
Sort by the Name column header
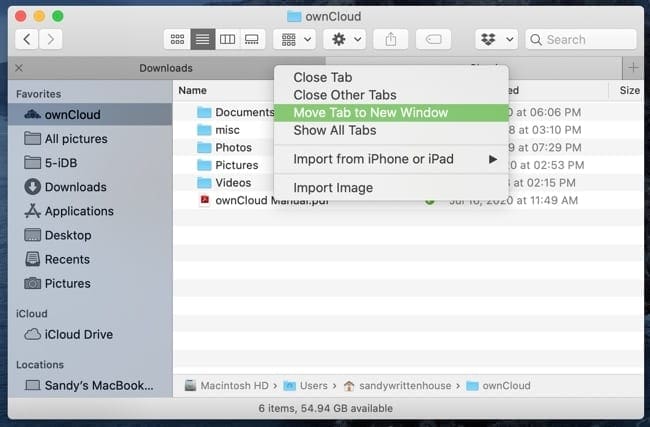point(192,90)
